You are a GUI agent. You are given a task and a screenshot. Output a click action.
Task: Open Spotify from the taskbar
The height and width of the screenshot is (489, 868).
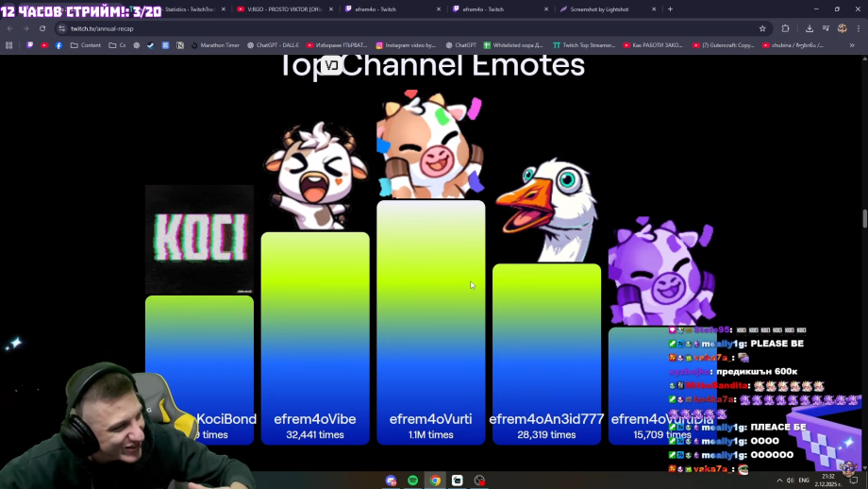tap(413, 481)
